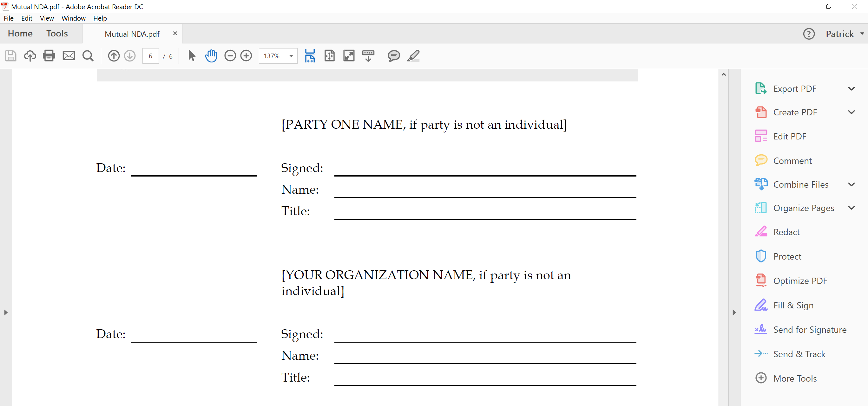The height and width of the screenshot is (406, 868).
Task: Switch to the Tools tab
Action: coord(57,33)
